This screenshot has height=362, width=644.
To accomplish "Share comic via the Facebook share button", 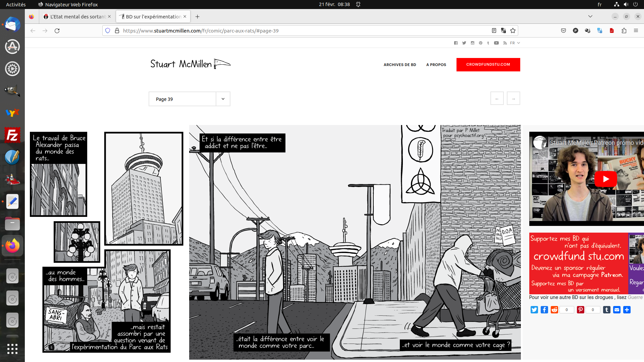I will click(544, 310).
